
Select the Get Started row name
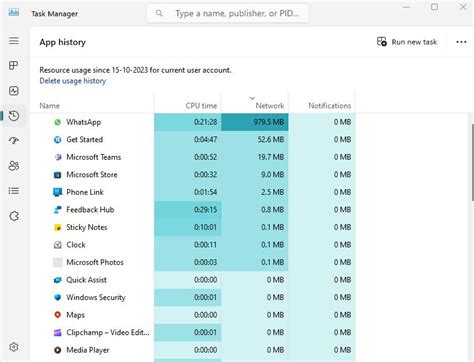pos(84,140)
